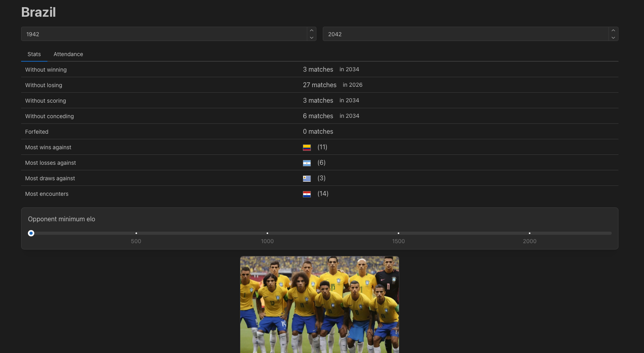
Task: Click the Paraguay flag in Most encounters row
Action: coord(306,194)
